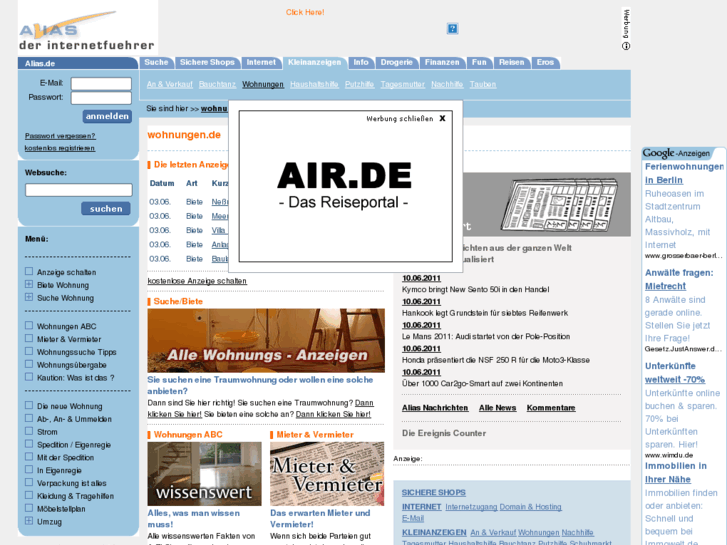This screenshot has height=545, width=727.
Task: Click the orange Click Here link
Action: (x=305, y=13)
